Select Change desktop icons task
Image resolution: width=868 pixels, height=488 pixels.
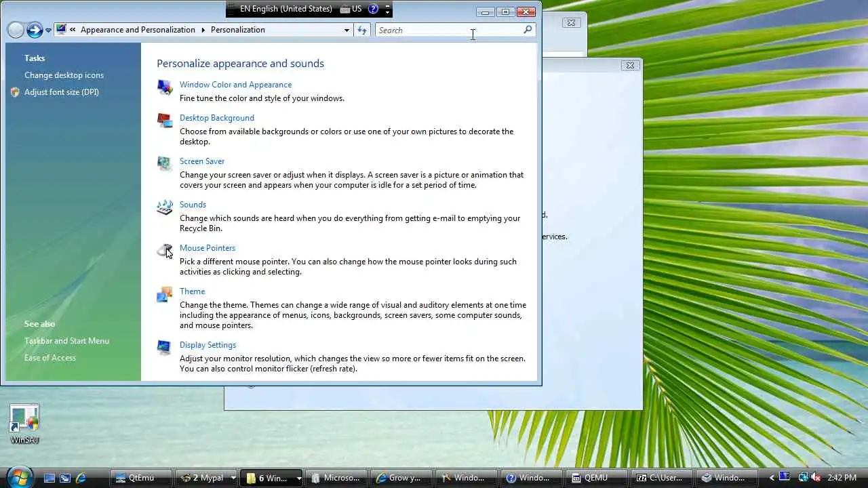pos(64,75)
